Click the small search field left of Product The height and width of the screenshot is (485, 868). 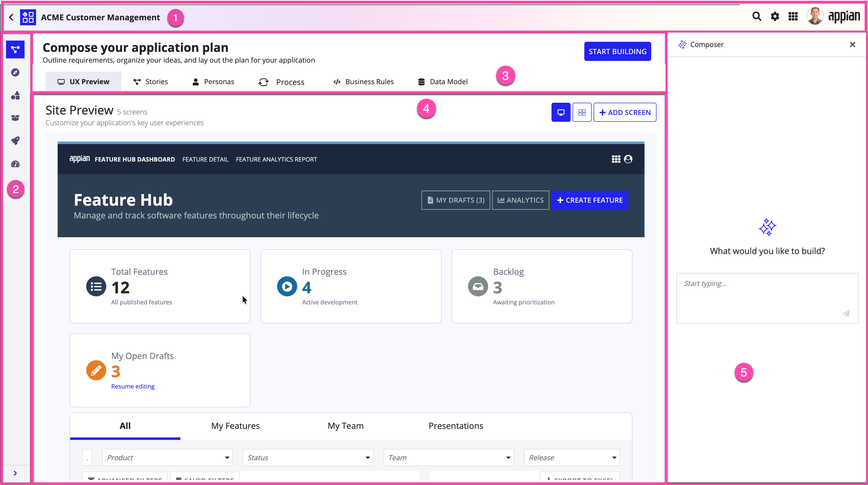87,457
